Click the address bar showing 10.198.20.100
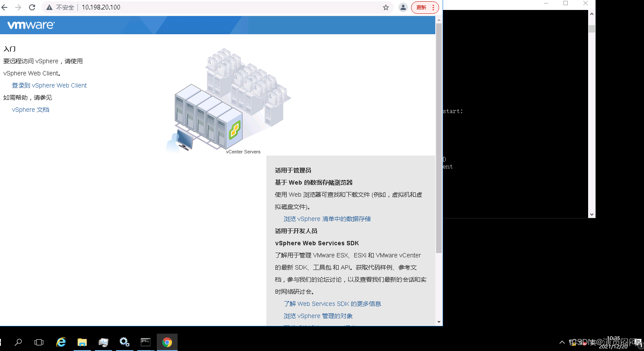 pos(217,7)
